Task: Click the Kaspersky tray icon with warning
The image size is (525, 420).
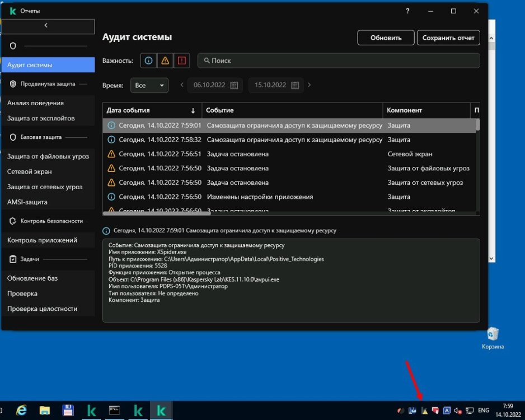Action: click(424, 410)
